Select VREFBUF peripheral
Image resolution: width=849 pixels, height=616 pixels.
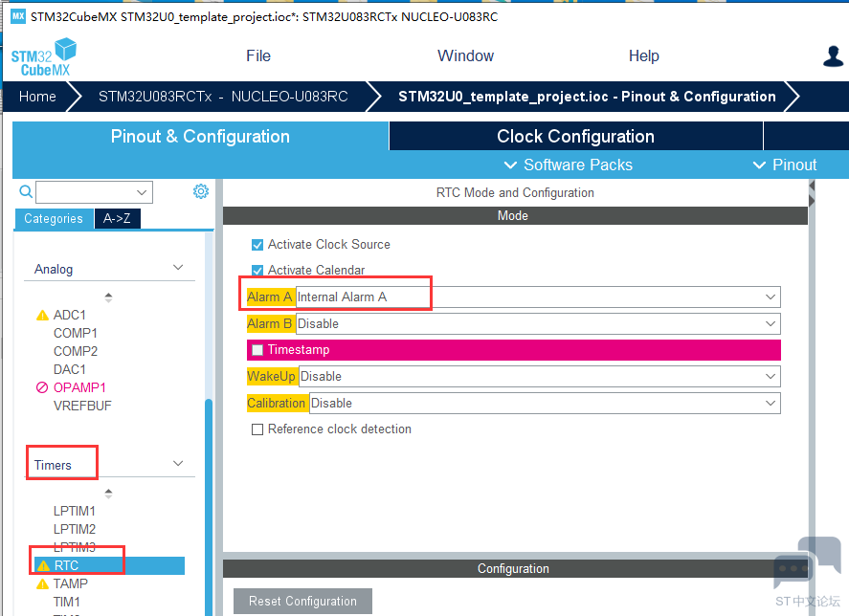pyautogui.click(x=82, y=406)
